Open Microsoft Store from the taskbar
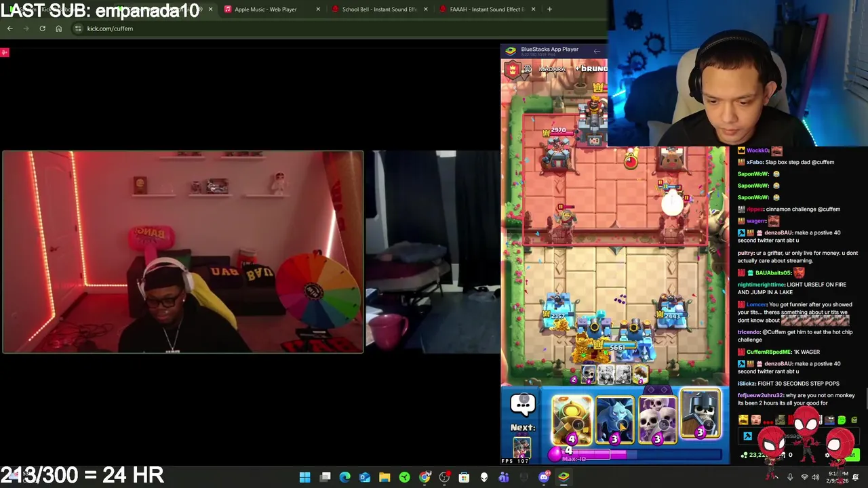Image resolution: width=868 pixels, height=488 pixels. tap(464, 477)
